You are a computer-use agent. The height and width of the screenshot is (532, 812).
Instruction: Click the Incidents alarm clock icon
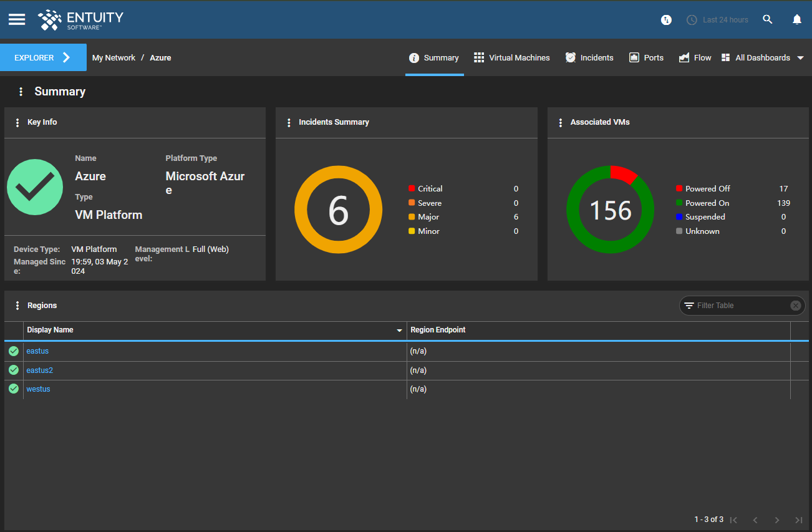point(571,57)
